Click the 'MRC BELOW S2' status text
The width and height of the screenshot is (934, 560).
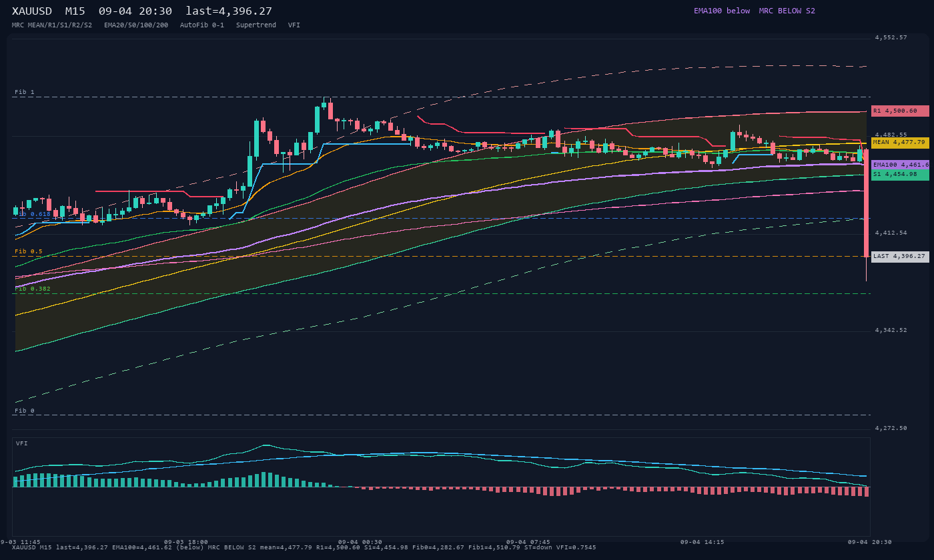click(x=787, y=11)
